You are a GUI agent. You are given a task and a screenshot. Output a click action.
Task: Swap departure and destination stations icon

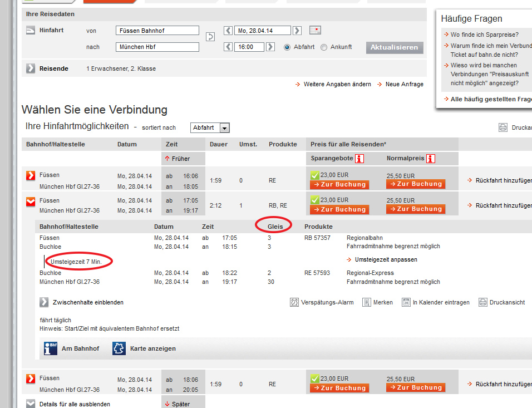click(x=210, y=37)
